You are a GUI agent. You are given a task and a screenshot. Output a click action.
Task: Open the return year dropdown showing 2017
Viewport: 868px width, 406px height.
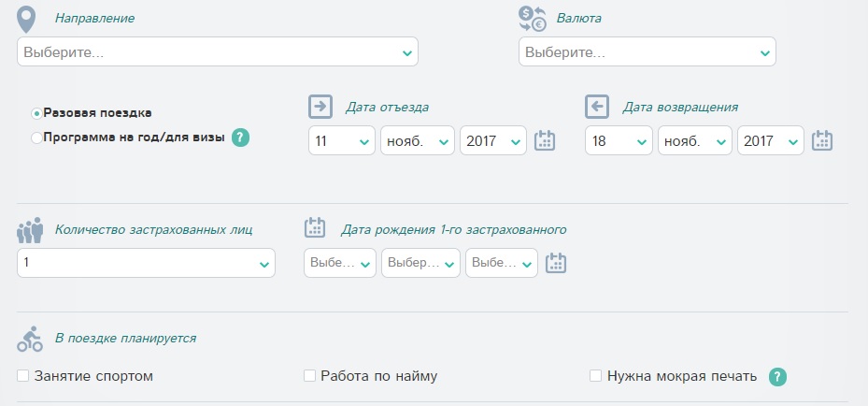(x=771, y=140)
